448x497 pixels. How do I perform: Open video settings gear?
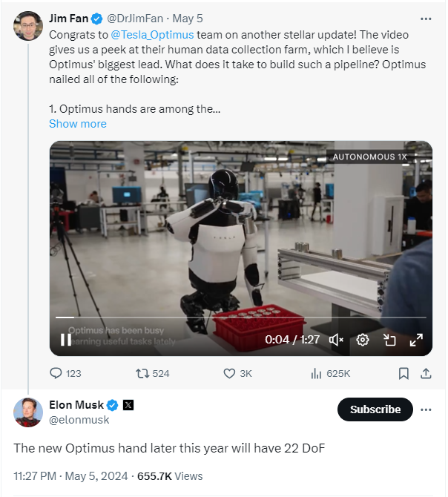pos(363,340)
